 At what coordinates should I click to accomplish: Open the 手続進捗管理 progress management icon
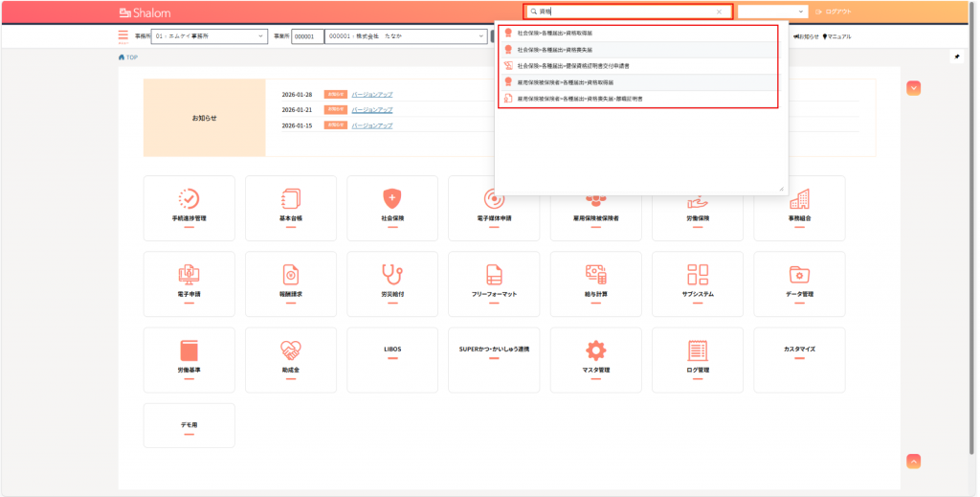(x=189, y=199)
